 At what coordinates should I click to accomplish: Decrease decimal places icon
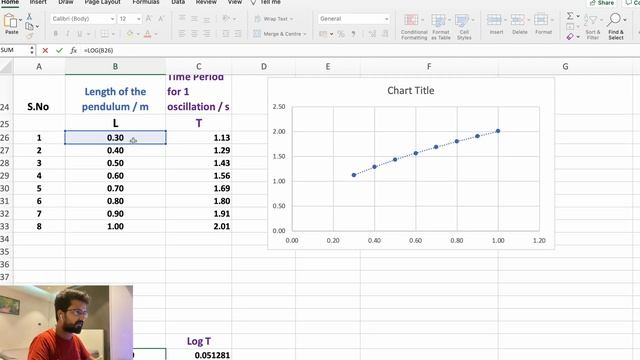(385, 34)
